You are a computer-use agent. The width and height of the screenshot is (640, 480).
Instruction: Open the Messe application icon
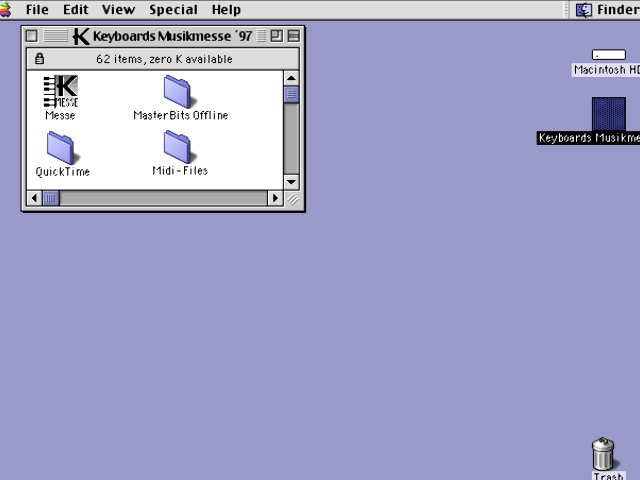click(x=60, y=91)
